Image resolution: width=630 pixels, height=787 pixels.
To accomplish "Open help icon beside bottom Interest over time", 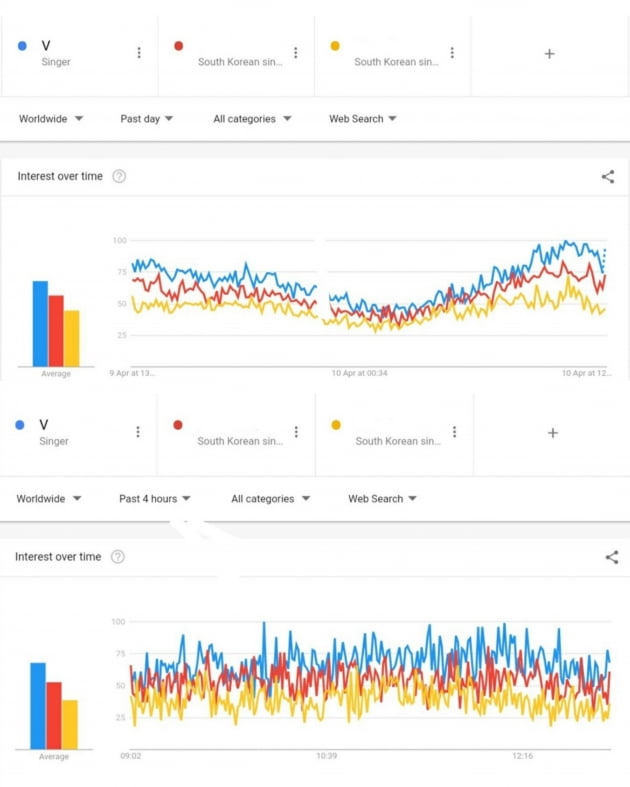I will tap(117, 557).
